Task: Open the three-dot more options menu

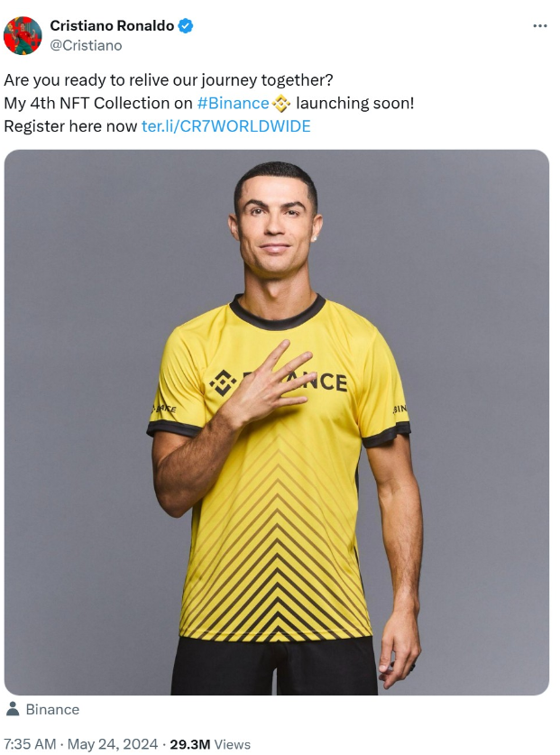Action: 540,25
